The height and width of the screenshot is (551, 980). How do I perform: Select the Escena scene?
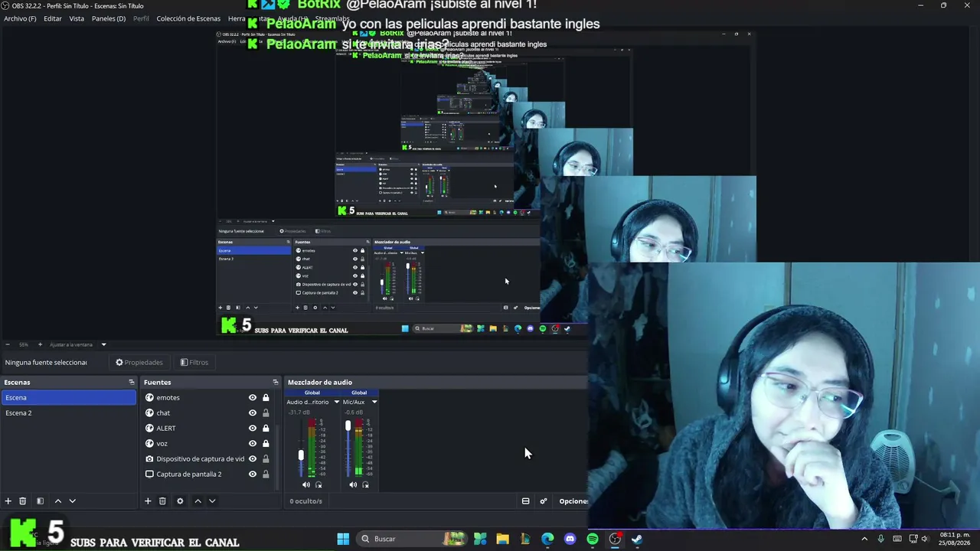(x=69, y=398)
